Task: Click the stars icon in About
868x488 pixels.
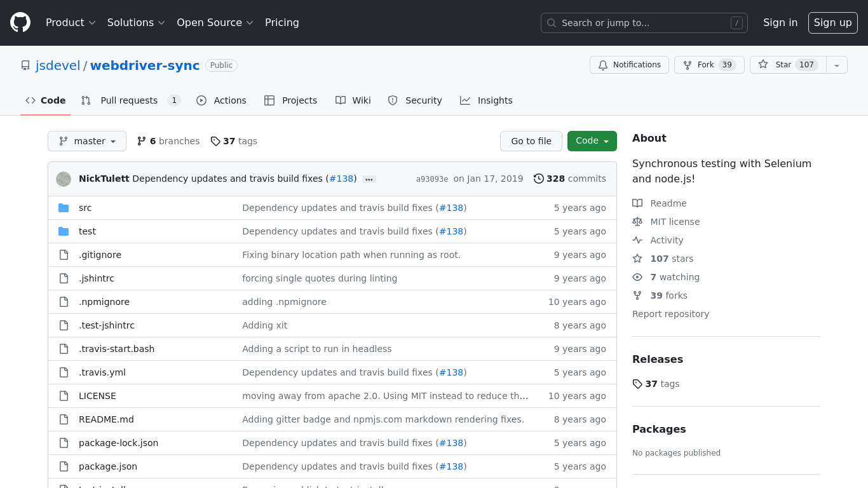Action: pos(637,259)
